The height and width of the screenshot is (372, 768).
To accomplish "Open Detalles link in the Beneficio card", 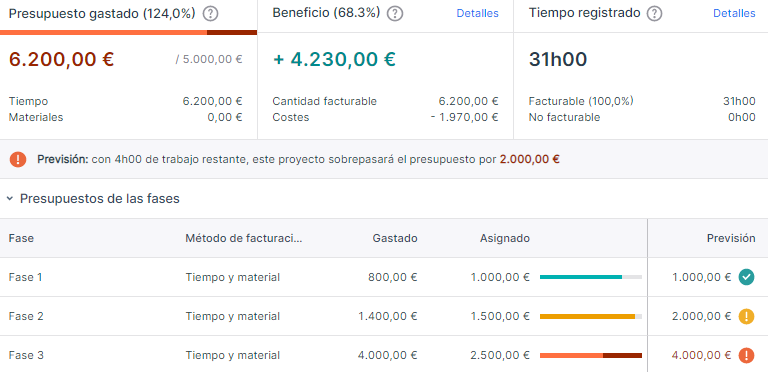I will coord(478,14).
